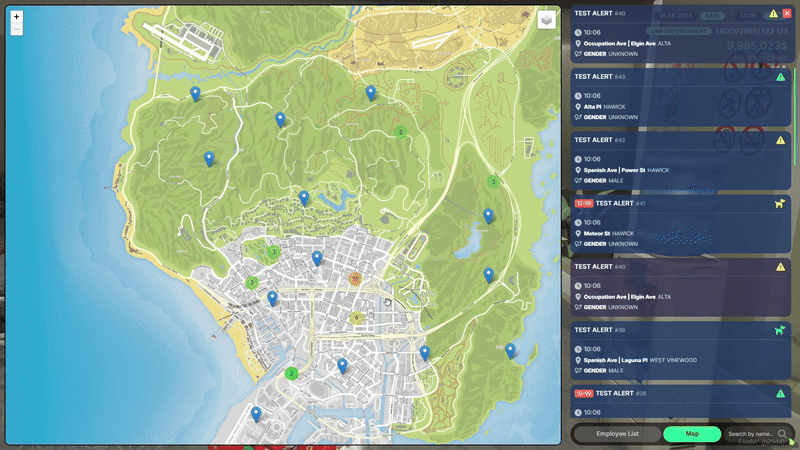Click the search magnifier icon
Viewport: 800px width, 450px height.
(x=782, y=434)
